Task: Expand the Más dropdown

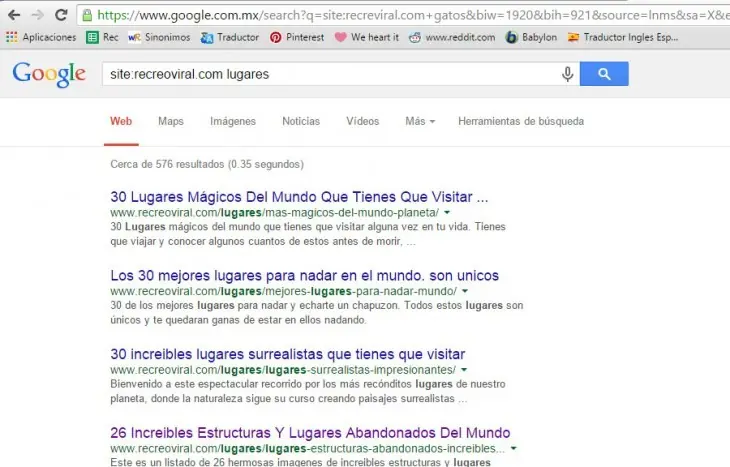Action: click(420, 122)
